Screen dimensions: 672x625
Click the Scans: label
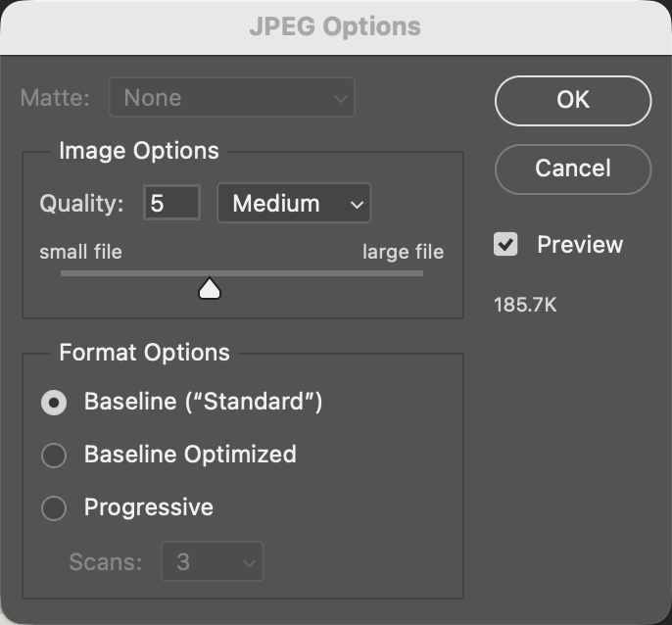click(x=106, y=561)
